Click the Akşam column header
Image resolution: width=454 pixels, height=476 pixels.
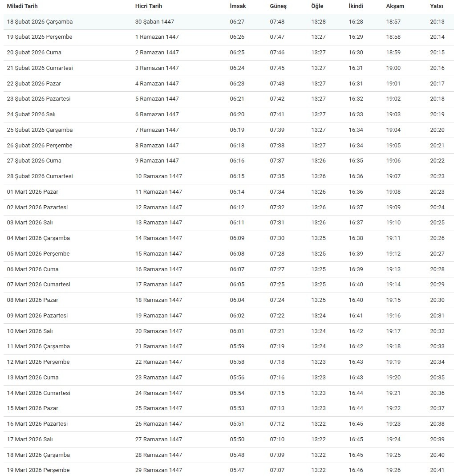click(x=396, y=6)
